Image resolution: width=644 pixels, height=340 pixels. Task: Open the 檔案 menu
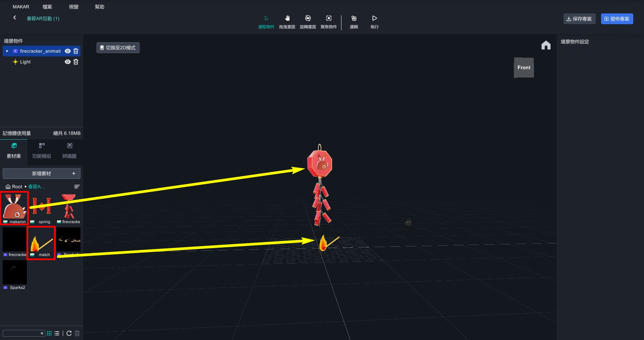point(47,7)
